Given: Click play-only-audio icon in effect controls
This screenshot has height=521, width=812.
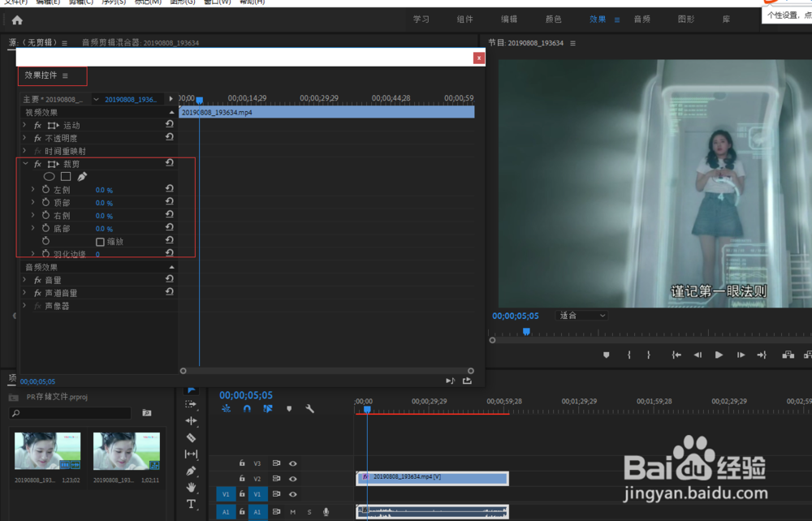Looking at the screenshot, I should click(450, 381).
